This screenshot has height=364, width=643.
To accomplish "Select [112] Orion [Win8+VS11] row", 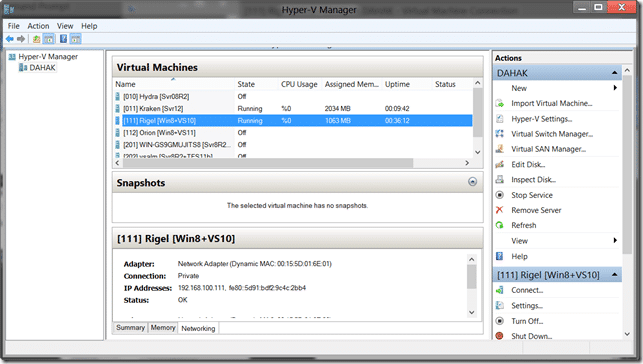I will 293,133.
